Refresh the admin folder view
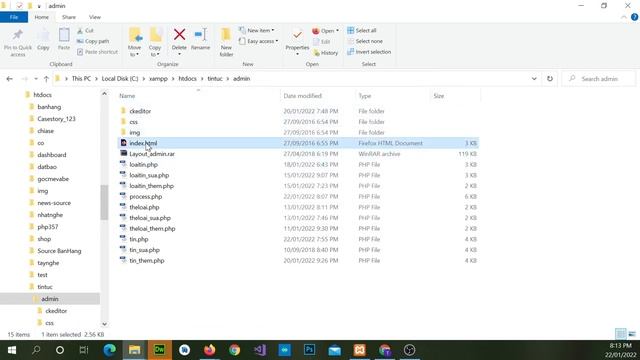Image resolution: width=640 pixels, height=360 pixels. coord(550,79)
